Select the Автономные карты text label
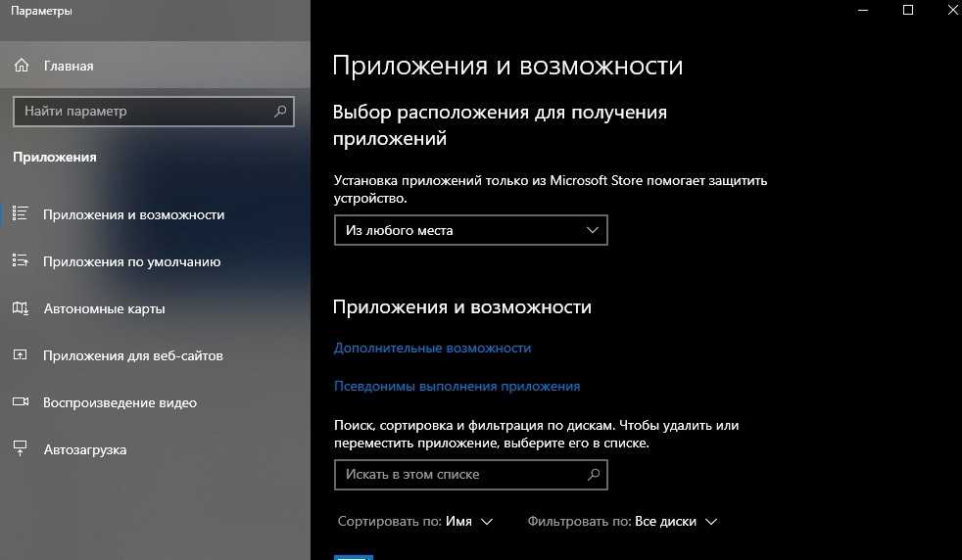 [104, 308]
